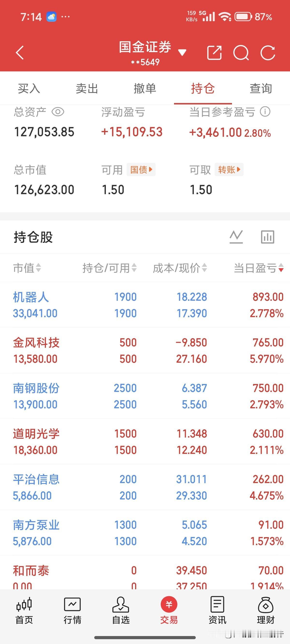290x644 pixels.
Task: Toggle total assets visibility eye icon
Action: pyautogui.click(x=58, y=112)
